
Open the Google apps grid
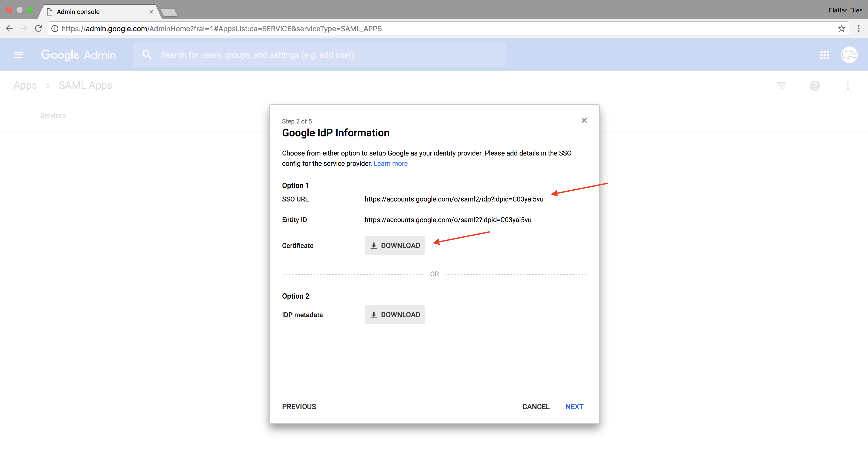point(824,55)
